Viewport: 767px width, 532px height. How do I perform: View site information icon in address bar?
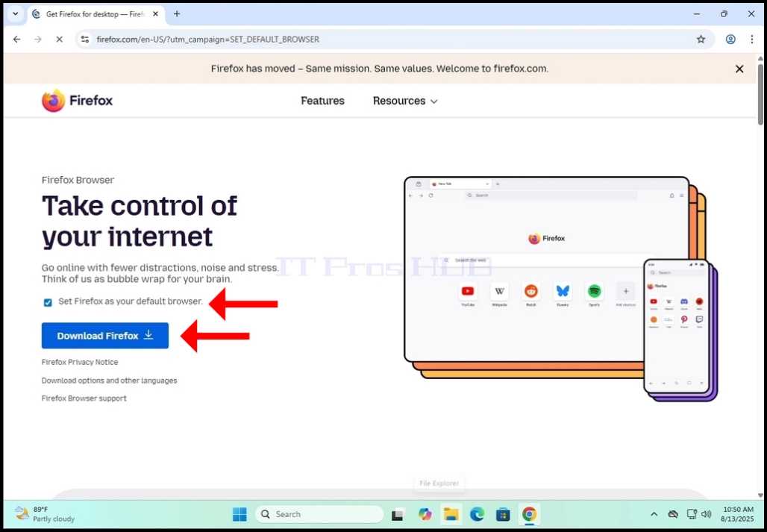coord(85,39)
